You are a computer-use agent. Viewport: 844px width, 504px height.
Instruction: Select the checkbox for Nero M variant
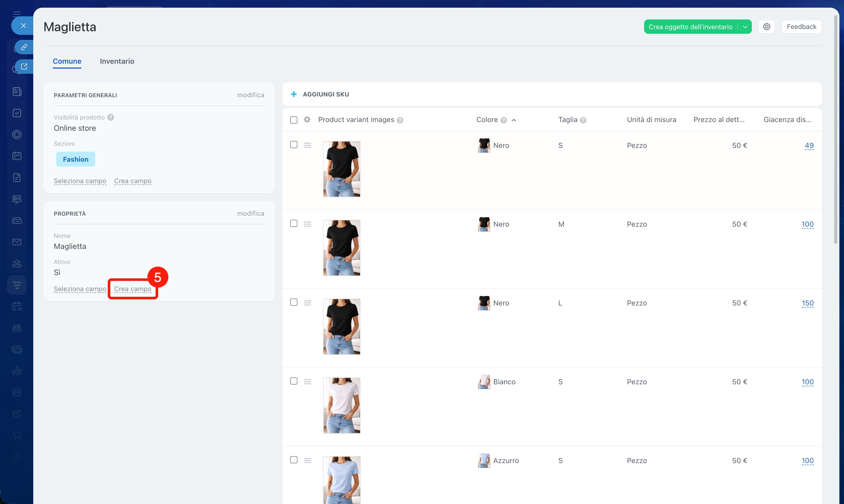[x=294, y=223]
